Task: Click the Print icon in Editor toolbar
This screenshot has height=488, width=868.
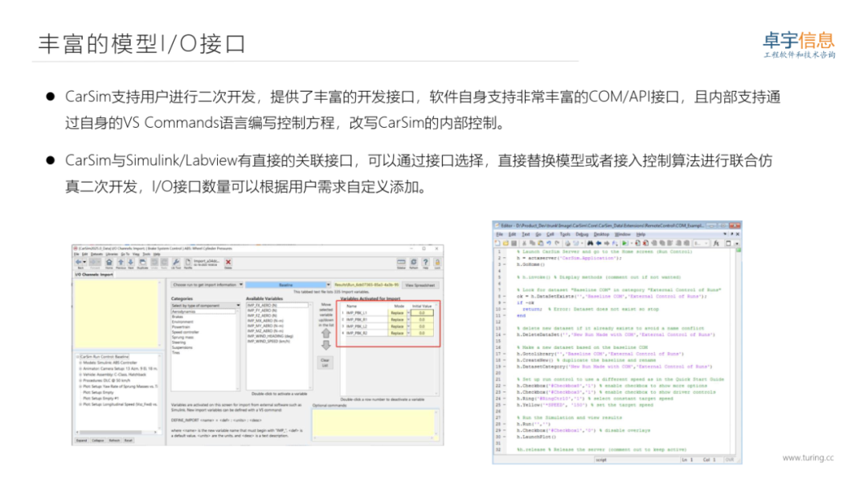Action: pos(567,243)
